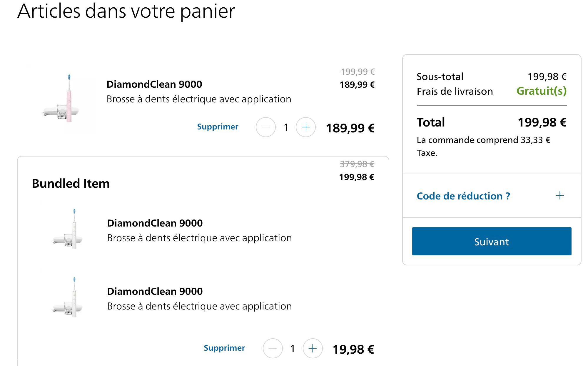Decrease quantity of Bundled Item
The image size is (588, 366).
point(273,348)
